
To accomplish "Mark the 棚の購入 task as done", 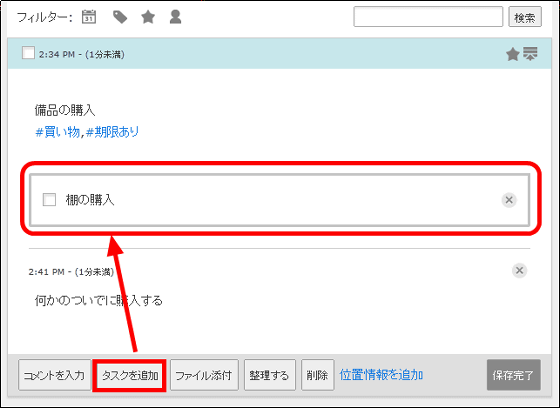I will coord(49,199).
